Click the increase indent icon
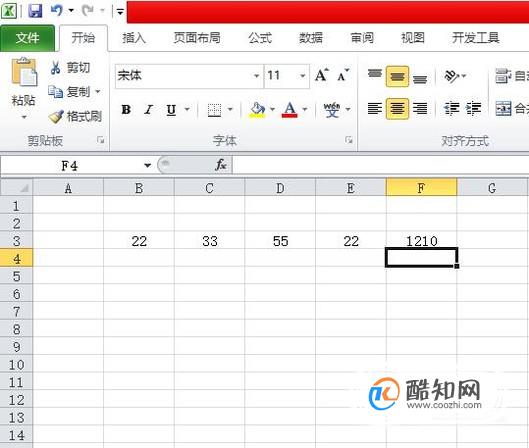Image resolution: width=529 pixels, height=448 pixels. click(x=473, y=109)
